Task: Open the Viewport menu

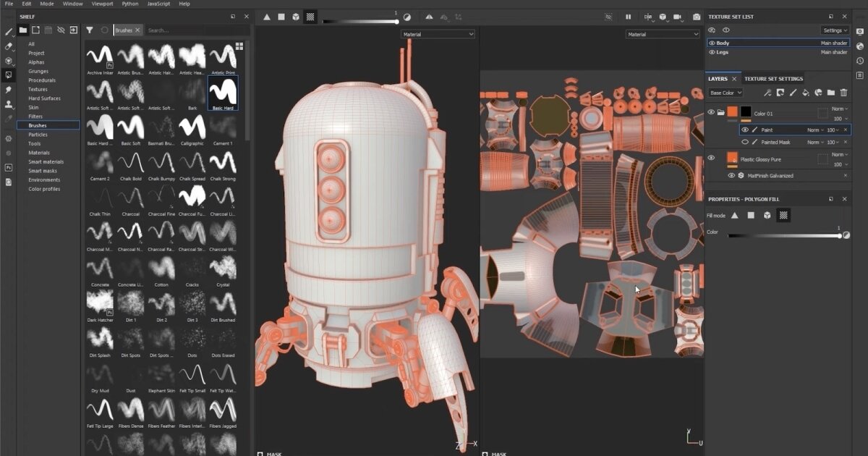Action: (x=102, y=4)
